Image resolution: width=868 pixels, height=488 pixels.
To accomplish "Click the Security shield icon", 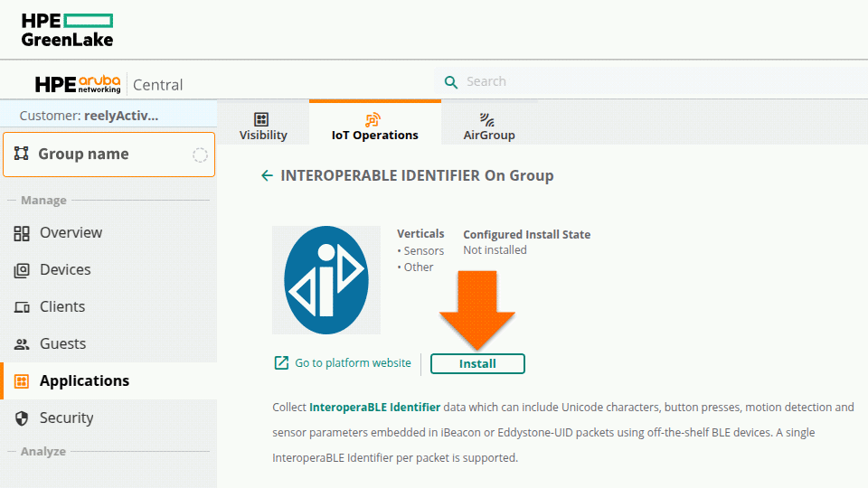I will pyautogui.click(x=22, y=418).
